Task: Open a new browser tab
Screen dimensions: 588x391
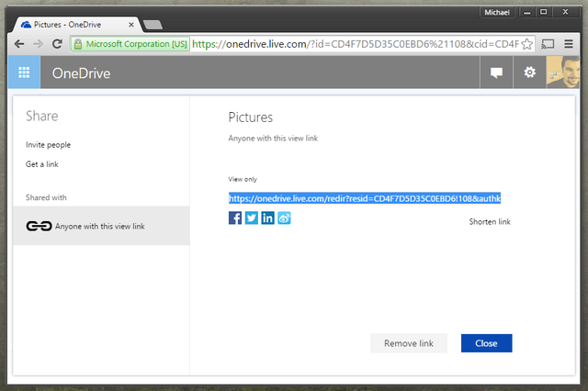Action: (x=153, y=25)
